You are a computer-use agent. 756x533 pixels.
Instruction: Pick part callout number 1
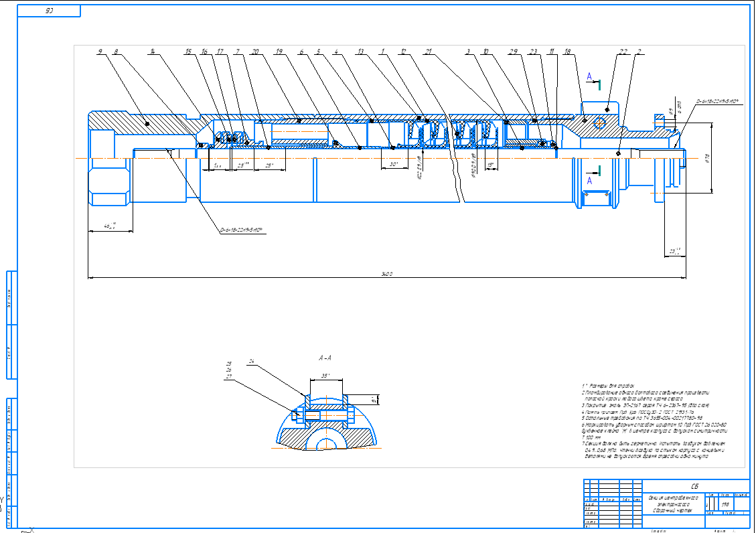[383, 51]
